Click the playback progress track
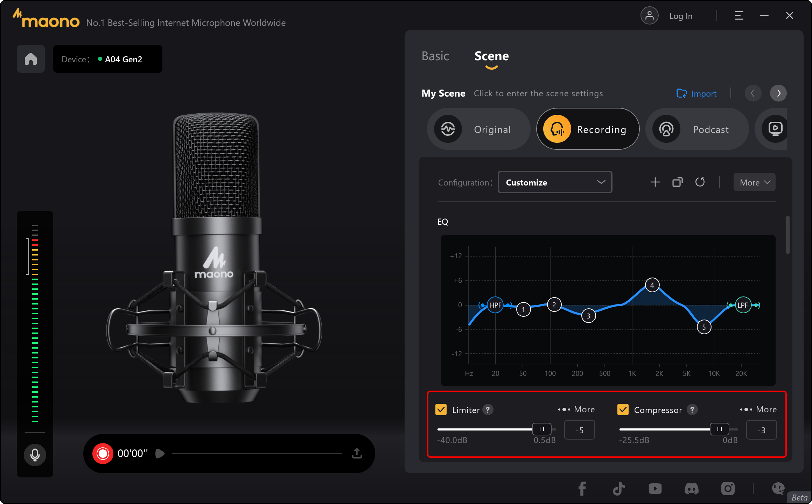This screenshot has width=812, height=504. coord(257,454)
